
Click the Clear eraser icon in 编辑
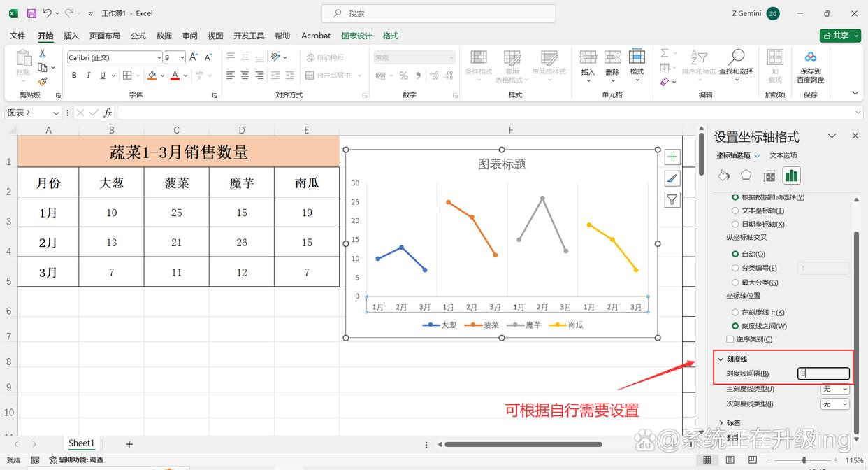click(665, 82)
